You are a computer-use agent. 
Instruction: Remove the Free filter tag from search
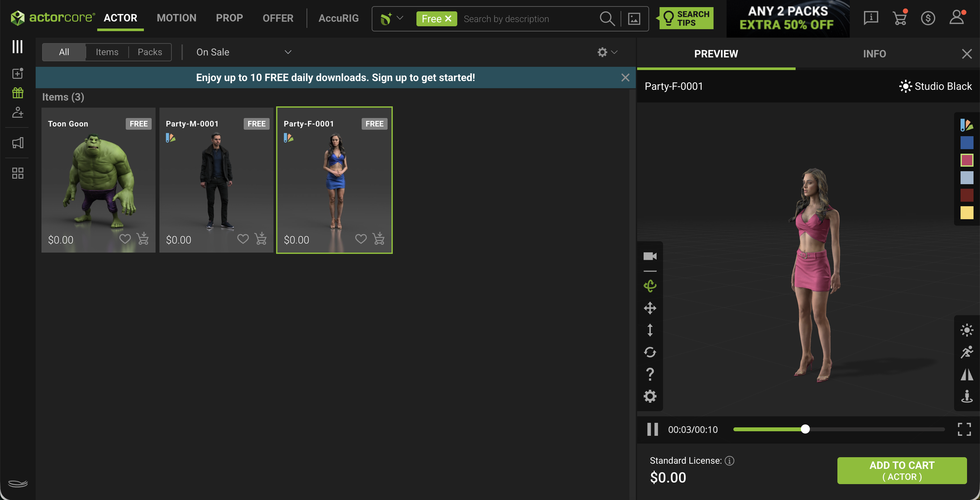coord(448,19)
